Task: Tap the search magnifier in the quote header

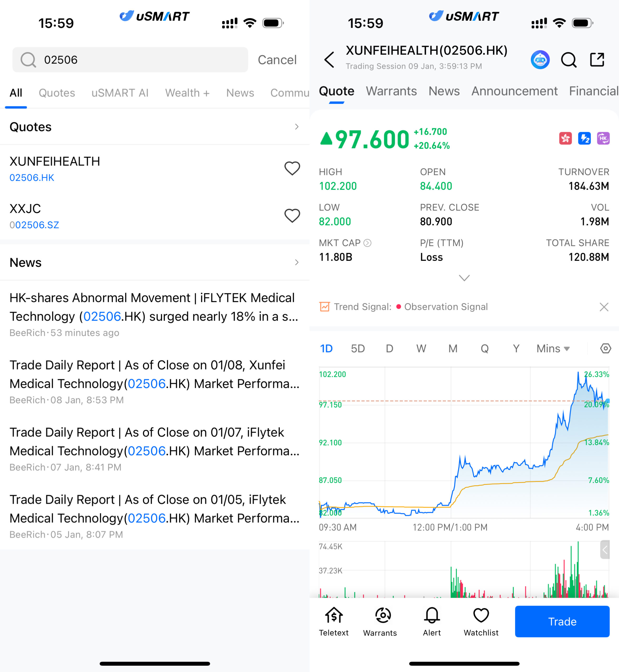Action: point(568,60)
